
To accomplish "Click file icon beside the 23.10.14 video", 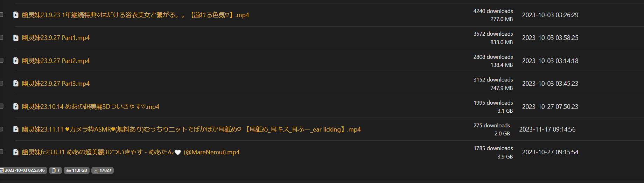I will [x=16, y=106].
